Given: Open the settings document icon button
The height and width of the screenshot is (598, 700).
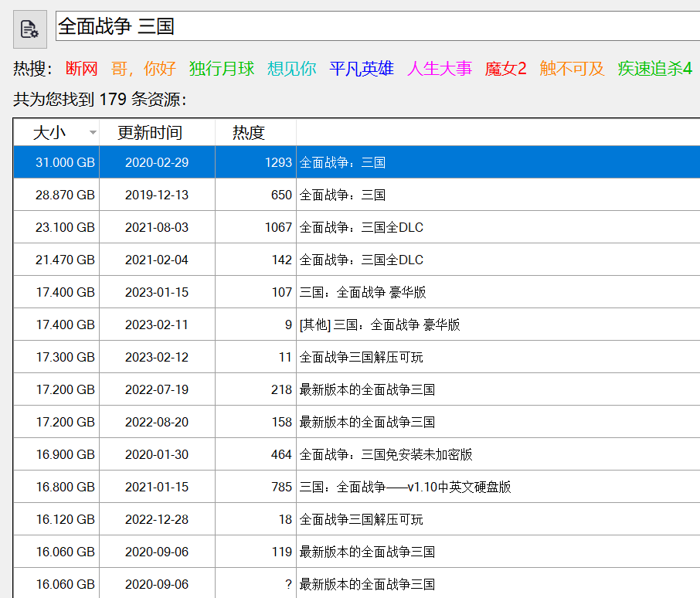Looking at the screenshot, I should (30, 29).
